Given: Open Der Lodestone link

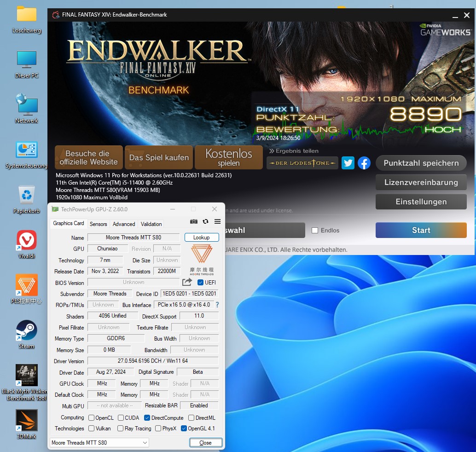Looking at the screenshot, I should point(302,163).
